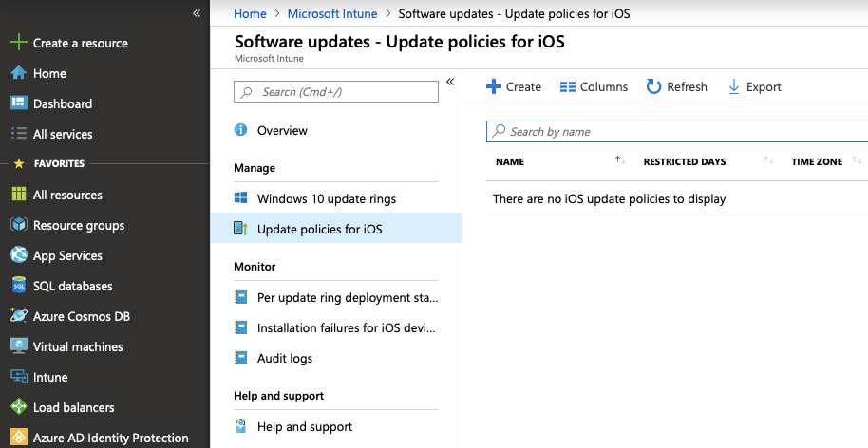Click the Load balancers diamond icon
The width and height of the screenshot is (868, 448).
coord(19,407)
